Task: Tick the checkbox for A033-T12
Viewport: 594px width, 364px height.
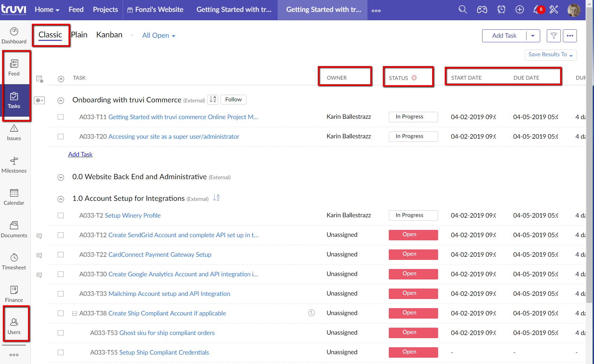Action: coord(61,235)
